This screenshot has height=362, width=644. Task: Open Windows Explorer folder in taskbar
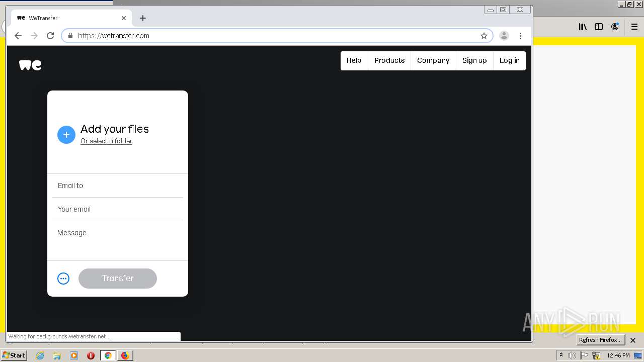(57, 355)
